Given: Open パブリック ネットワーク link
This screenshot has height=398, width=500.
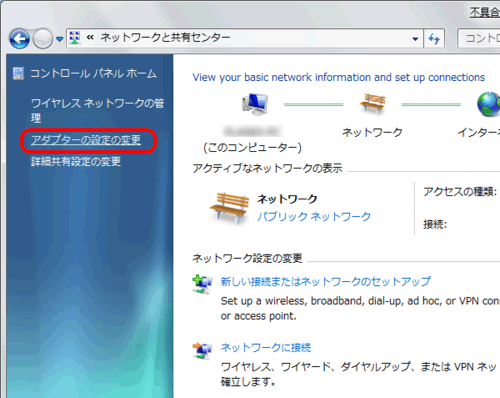Looking at the screenshot, I should pyautogui.click(x=314, y=217).
